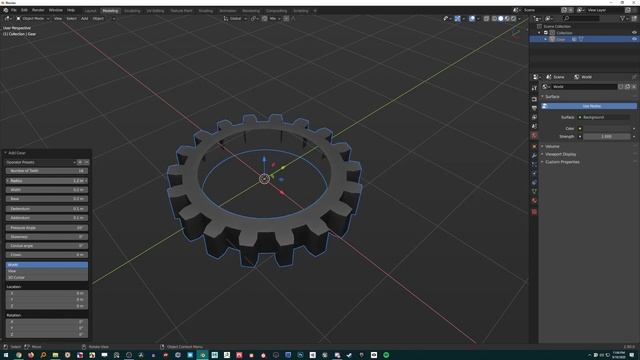Click the Radius value field

click(x=47, y=181)
